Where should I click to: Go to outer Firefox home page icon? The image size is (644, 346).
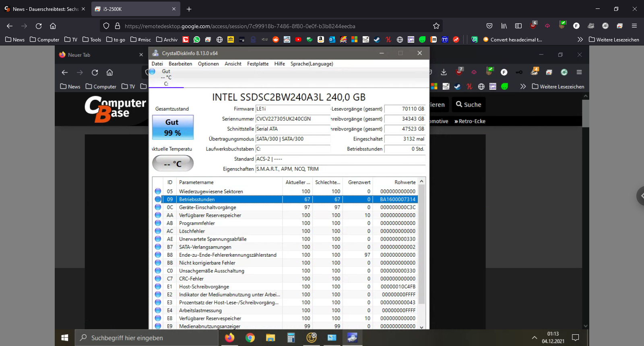[x=53, y=26]
